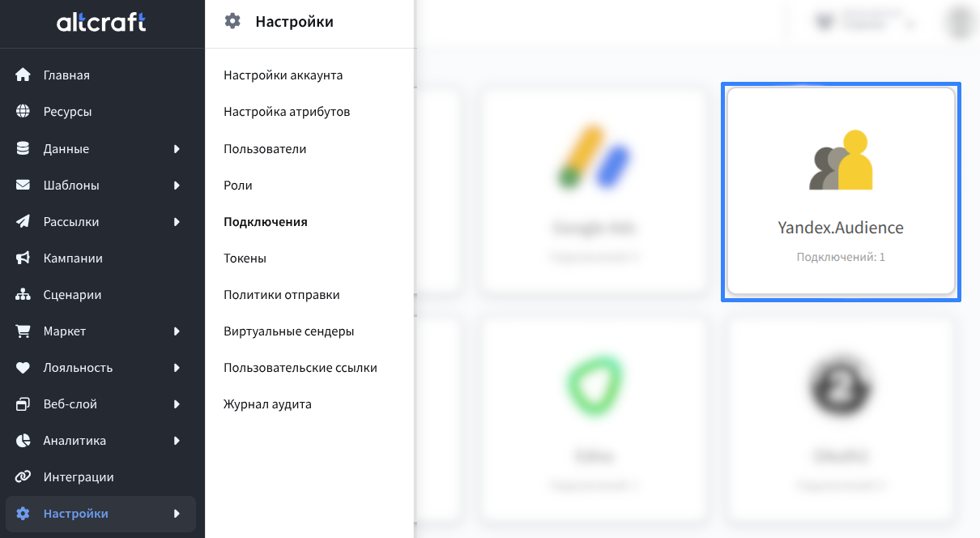
Task: Click the heart icon for Лояльность
Action: (x=23, y=368)
